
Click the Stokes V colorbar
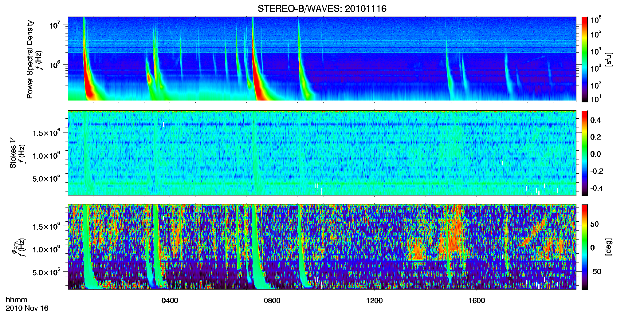coord(585,153)
